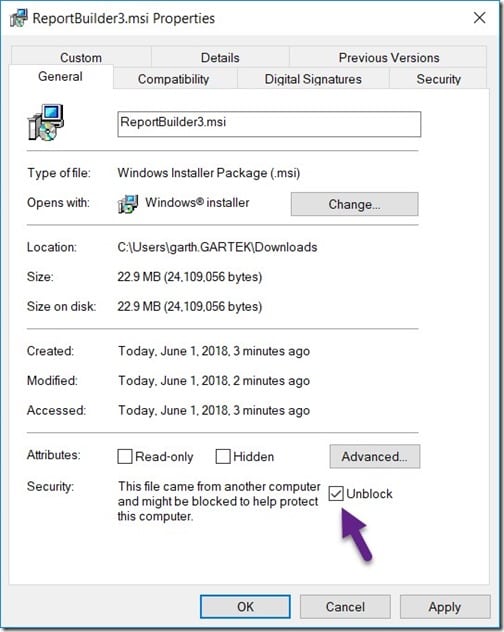Select the Compatibility tab
The image size is (504, 632).
coord(174,79)
